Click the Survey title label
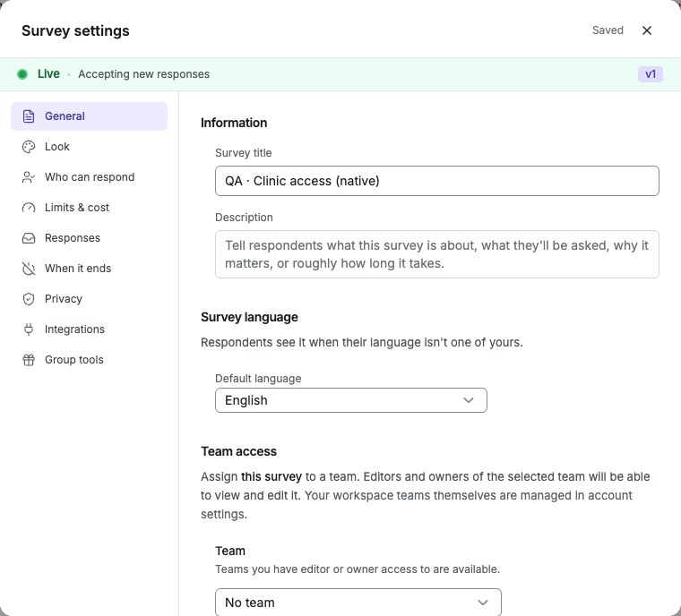Screen dimensions: 681x616 click(x=243, y=153)
